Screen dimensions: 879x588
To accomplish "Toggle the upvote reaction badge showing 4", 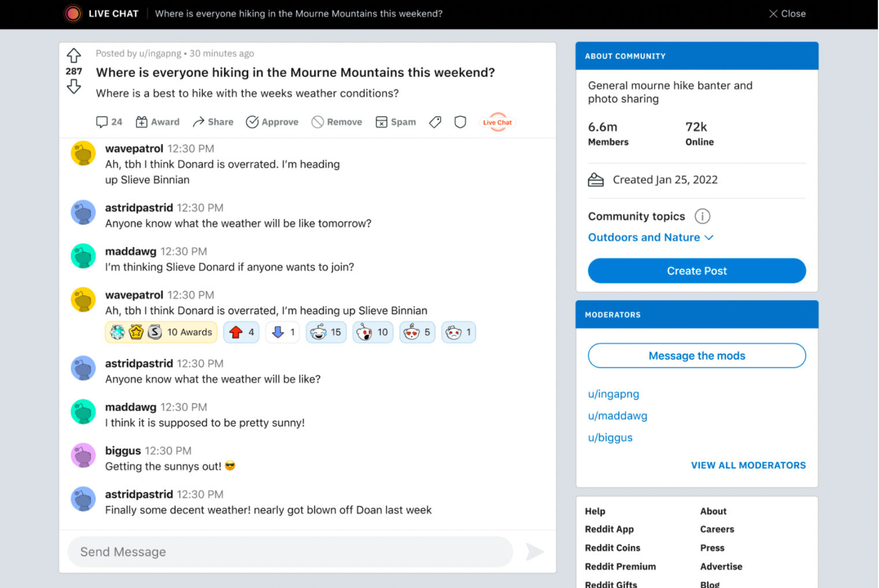I will 241,332.
